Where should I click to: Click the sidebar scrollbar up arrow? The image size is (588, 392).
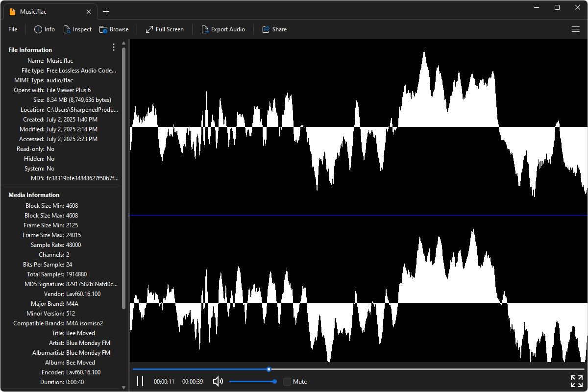click(x=123, y=44)
